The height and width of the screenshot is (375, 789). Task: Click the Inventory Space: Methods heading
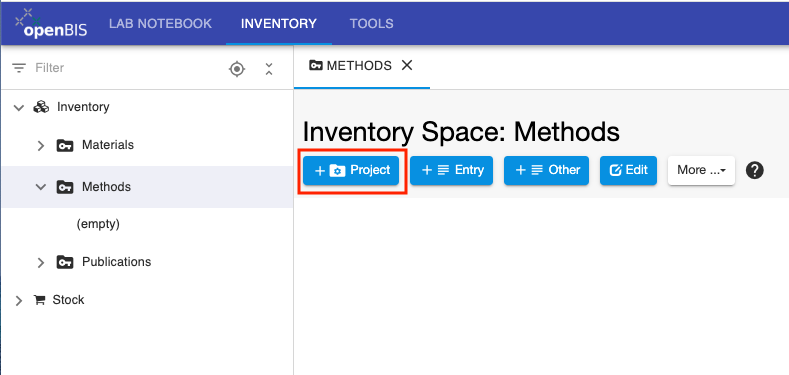[x=461, y=132]
